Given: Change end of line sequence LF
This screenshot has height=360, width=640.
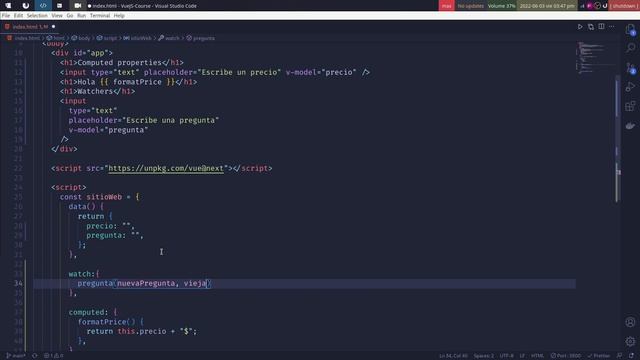Looking at the screenshot, I should coord(522,356).
